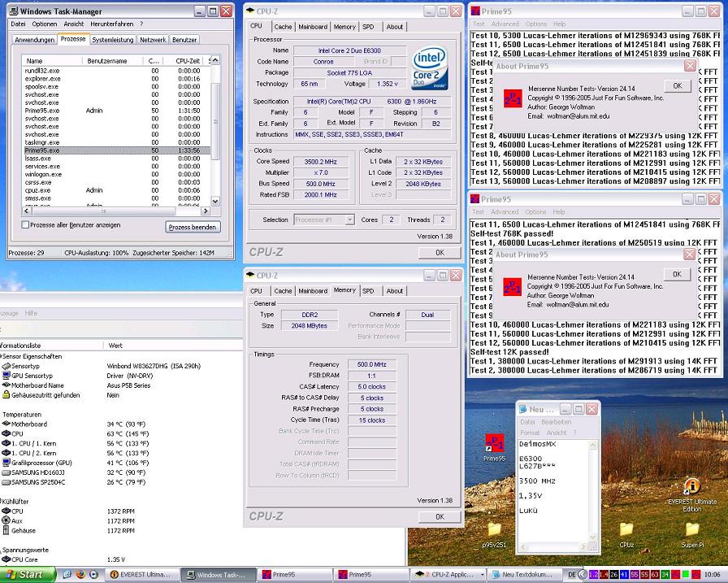Click the padlock icon beside Gehäusezutritt gefunden
This screenshot has height=583, width=728.
click(6, 395)
